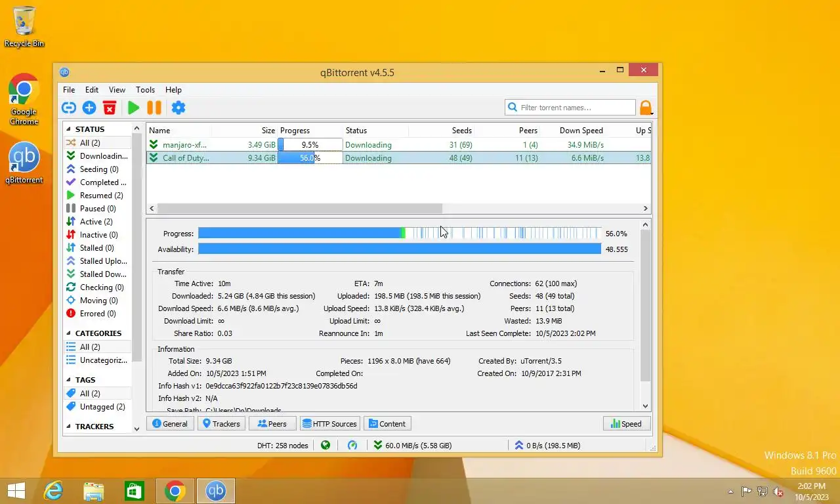Click the orange Pause icon in toolbar
The image size is (840, 504).
(154, 108)
